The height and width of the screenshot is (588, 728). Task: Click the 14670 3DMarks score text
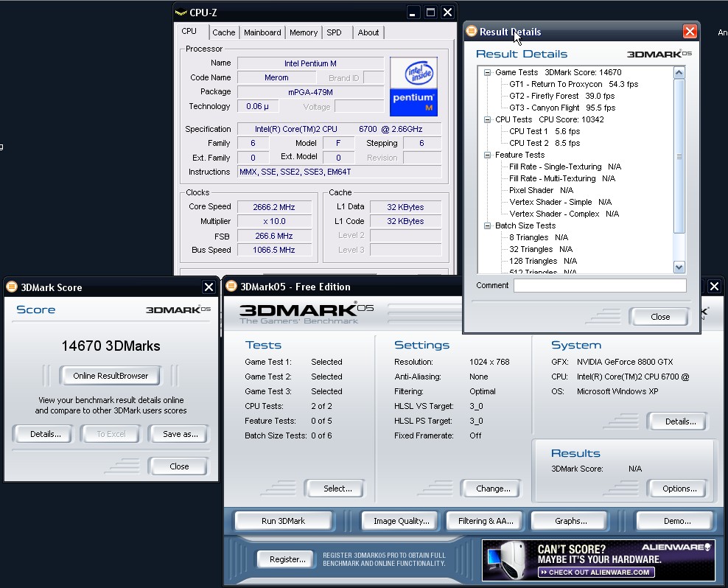111,346
